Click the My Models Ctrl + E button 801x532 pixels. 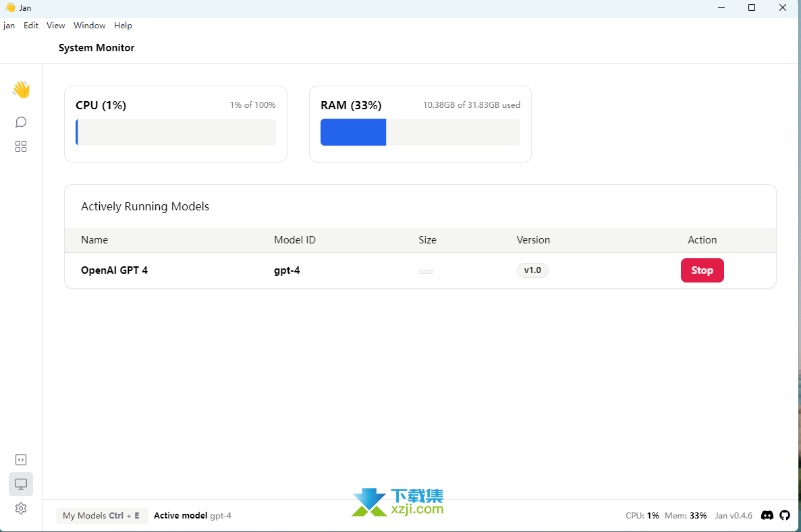102,516
